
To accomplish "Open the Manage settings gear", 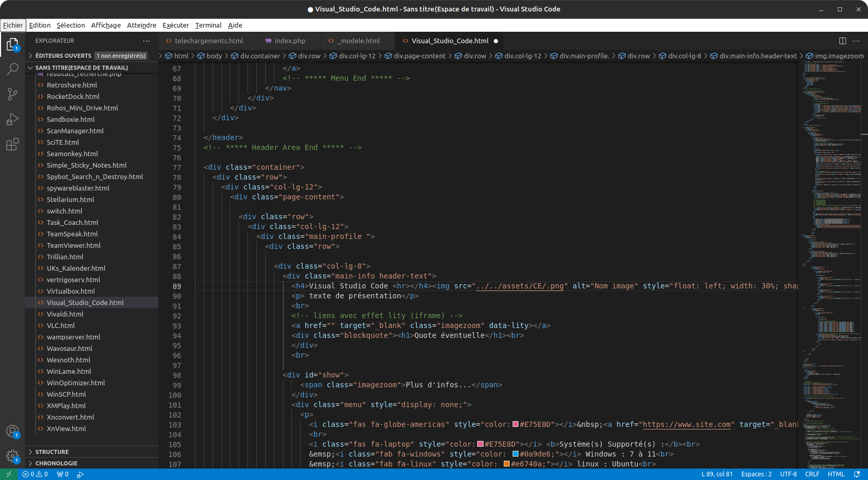I will coord(12,457).
